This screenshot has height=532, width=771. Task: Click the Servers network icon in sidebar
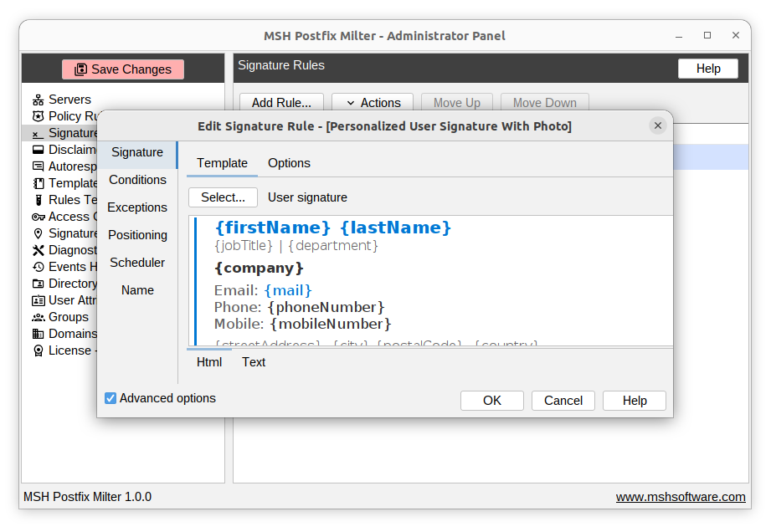pos(38,100)
